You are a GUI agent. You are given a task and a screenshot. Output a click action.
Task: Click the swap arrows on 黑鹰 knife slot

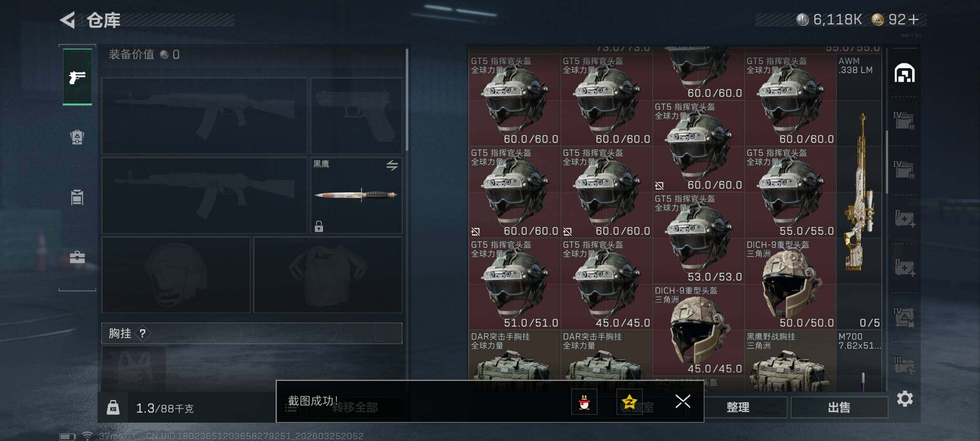pos(392,165)
